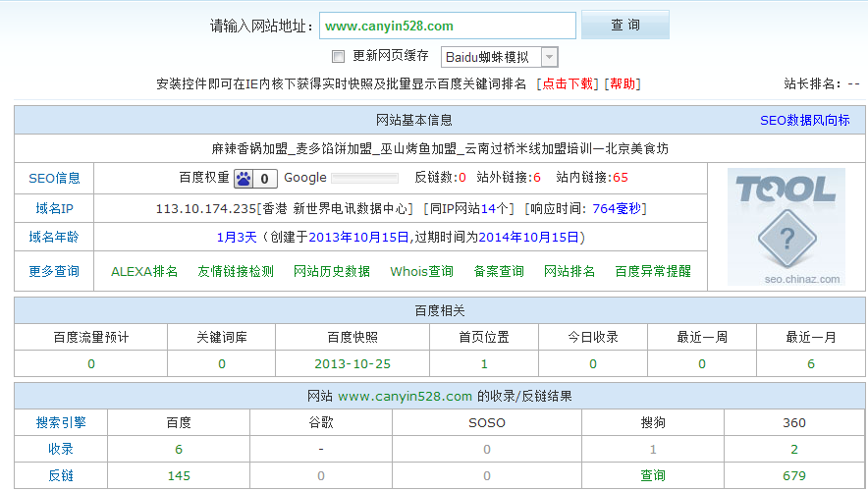This screenshot has width=868, height=491.
Task: Click the 今日收录 value 0
Action: click(593, 364)
